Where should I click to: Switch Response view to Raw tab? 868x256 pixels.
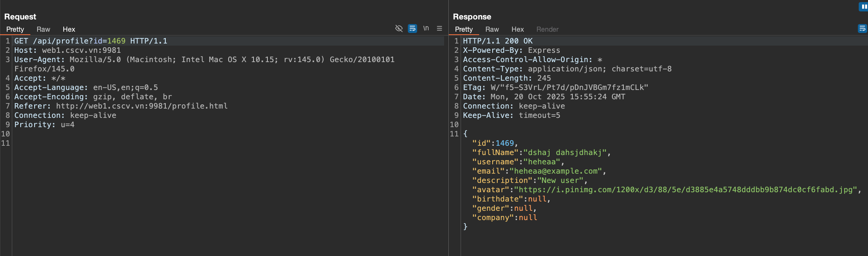pyautogui.click(x=492, y=29)
